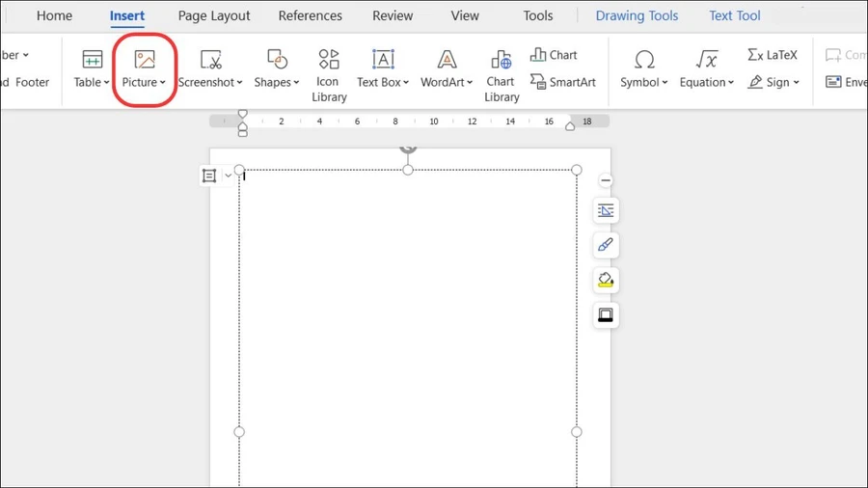
Task: Open the Text Tool tab
Action: (735, 15)
